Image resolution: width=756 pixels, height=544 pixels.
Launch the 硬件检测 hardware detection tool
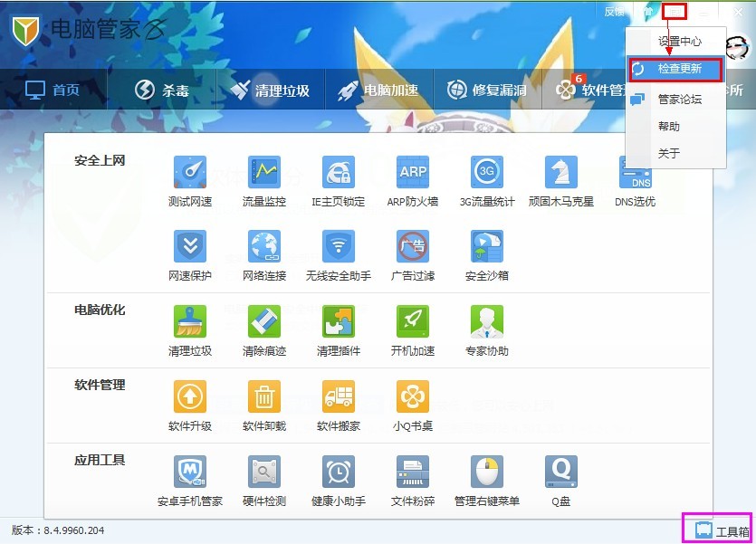click(x=264, y=481)
